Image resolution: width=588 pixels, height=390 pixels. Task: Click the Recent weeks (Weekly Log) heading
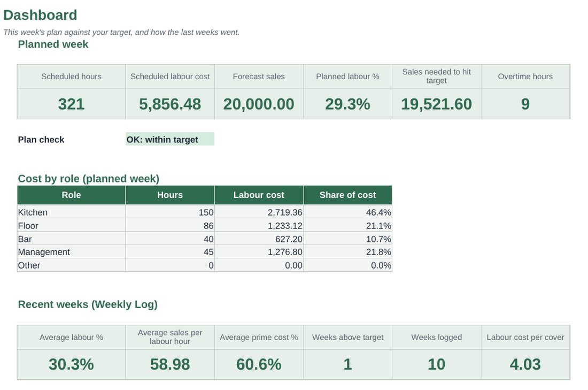(88, 304)
